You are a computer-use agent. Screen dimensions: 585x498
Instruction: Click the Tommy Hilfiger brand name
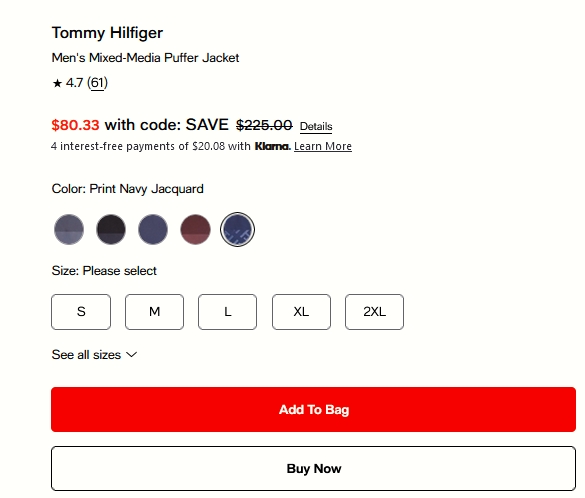pyautogui.click(x=107, y=33)
